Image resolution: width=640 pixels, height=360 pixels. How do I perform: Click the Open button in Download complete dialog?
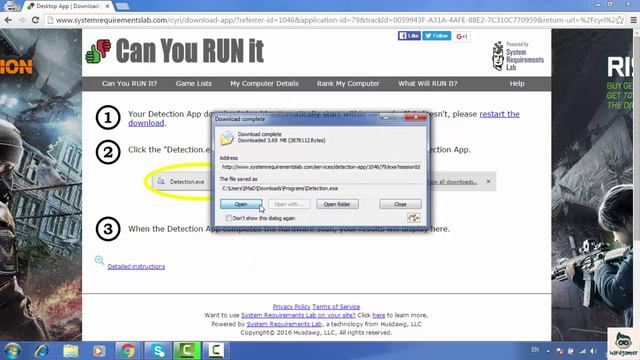coord(241,204)
